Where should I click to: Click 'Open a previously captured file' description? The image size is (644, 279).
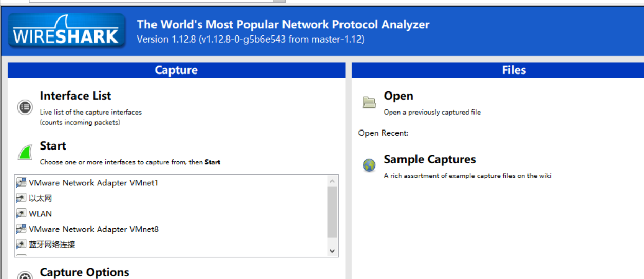coord(432,112)
